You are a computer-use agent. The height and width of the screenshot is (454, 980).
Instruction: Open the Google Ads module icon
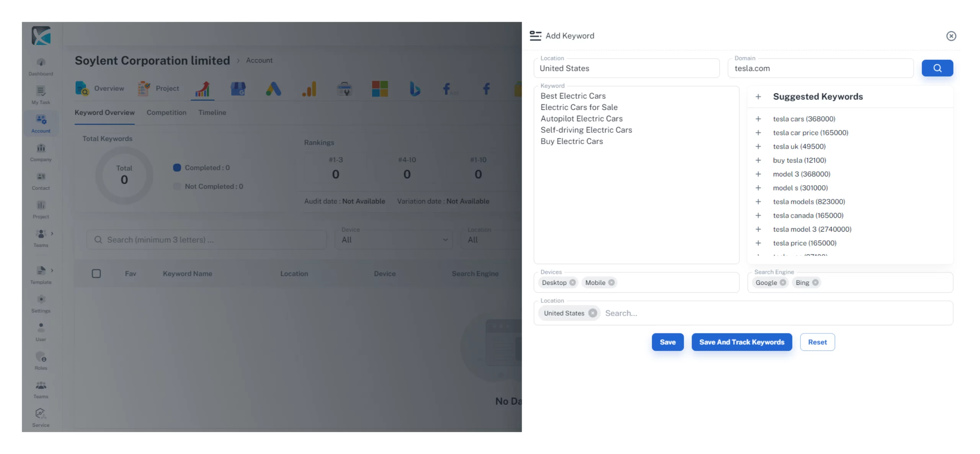[273, 89]
